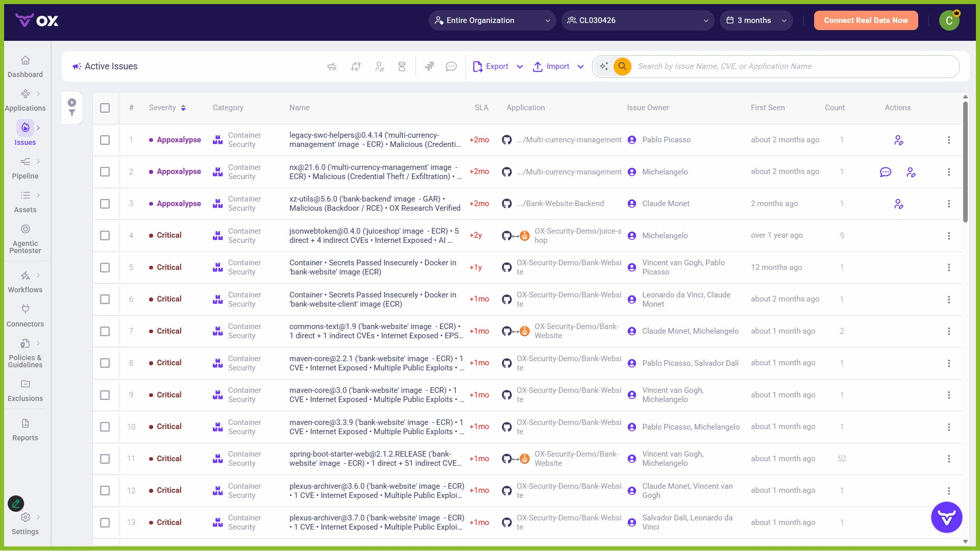
Task: Select all issues with header checkbox
Action: tap(105, 108)
